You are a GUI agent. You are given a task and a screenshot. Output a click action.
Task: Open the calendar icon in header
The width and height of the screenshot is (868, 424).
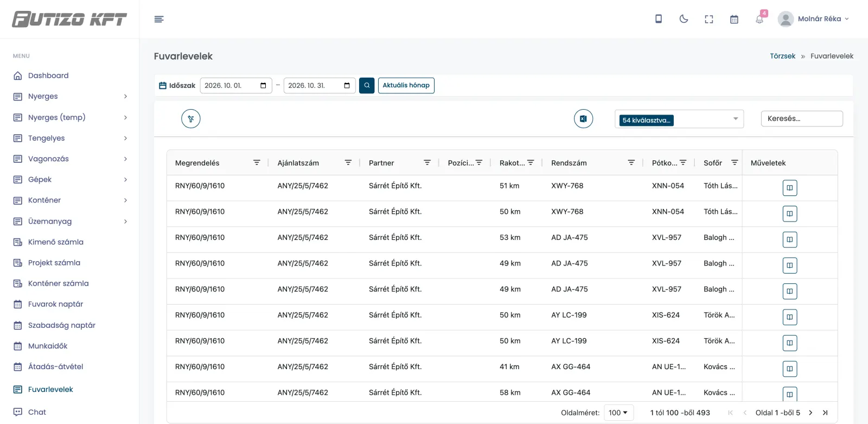[734, 19]
